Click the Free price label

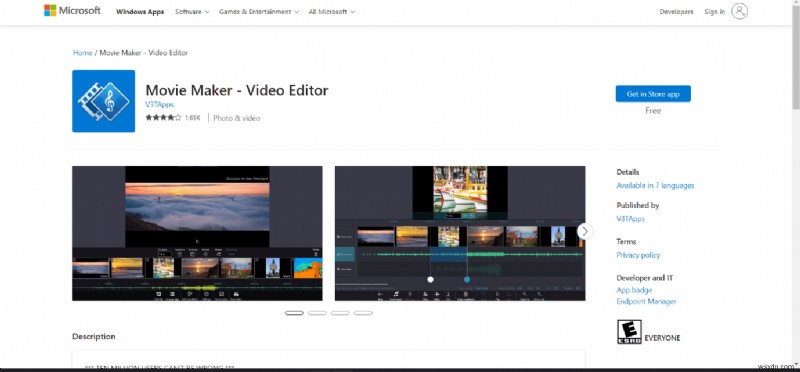coord(653,111)
